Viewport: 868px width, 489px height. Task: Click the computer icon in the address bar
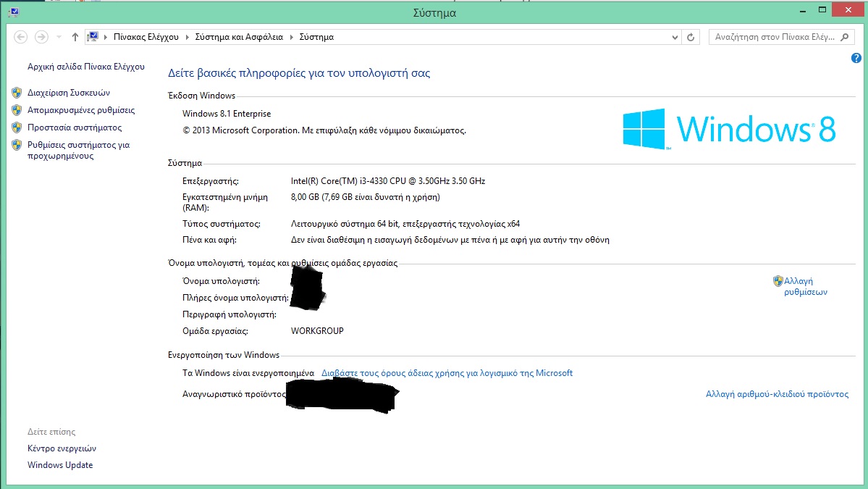pos(93,37)
